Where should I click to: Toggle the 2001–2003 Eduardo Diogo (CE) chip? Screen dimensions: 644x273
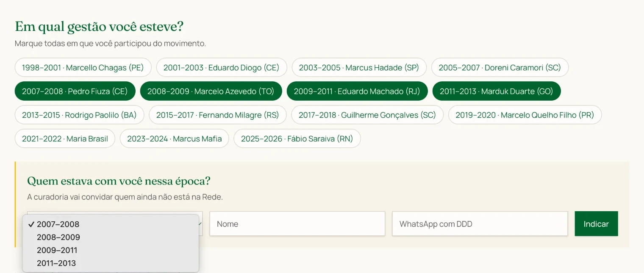222,67
